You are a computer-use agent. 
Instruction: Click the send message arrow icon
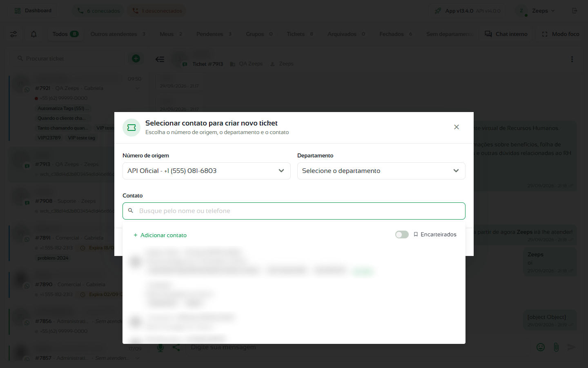coord(572,347)
